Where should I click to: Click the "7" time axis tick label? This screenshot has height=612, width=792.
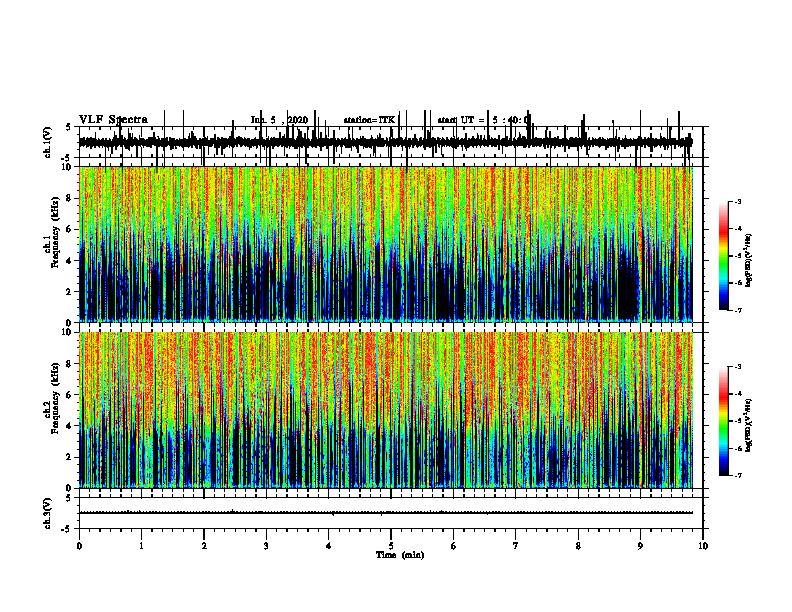pos(516,546)
